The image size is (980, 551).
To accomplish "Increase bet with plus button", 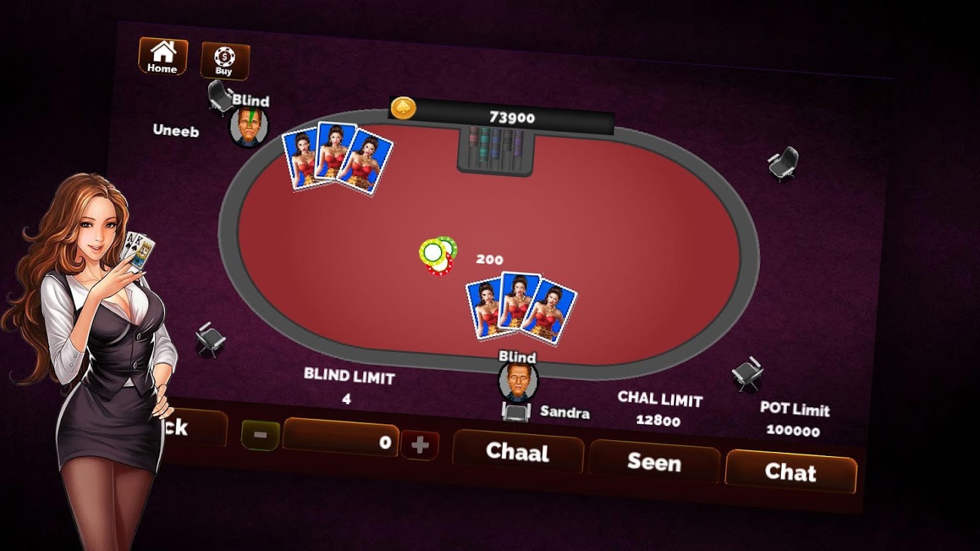I will pyautogui.click(x=420, y=446).
